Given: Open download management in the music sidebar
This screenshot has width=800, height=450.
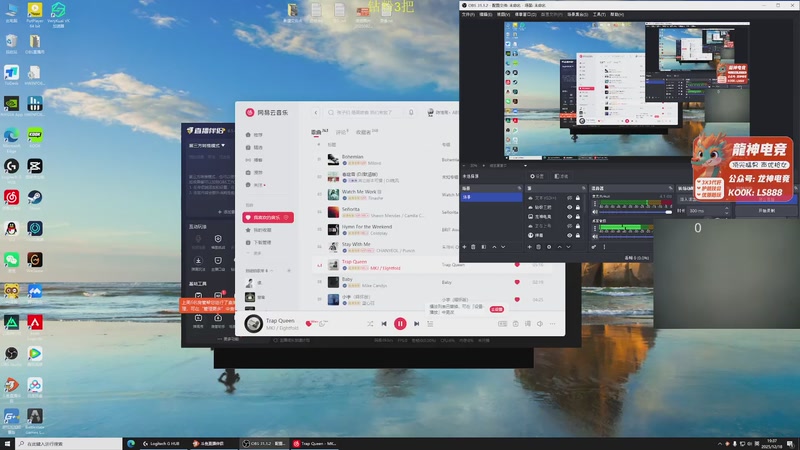Looking at the screenshot, I should pyautogui.click(x=259, y=242).
